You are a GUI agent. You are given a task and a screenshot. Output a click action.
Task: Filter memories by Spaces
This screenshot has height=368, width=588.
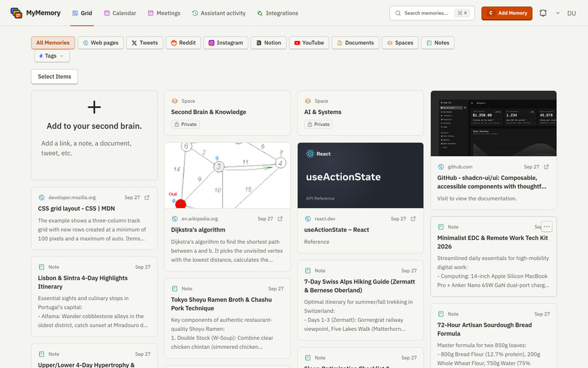click(x=400, y=43)
